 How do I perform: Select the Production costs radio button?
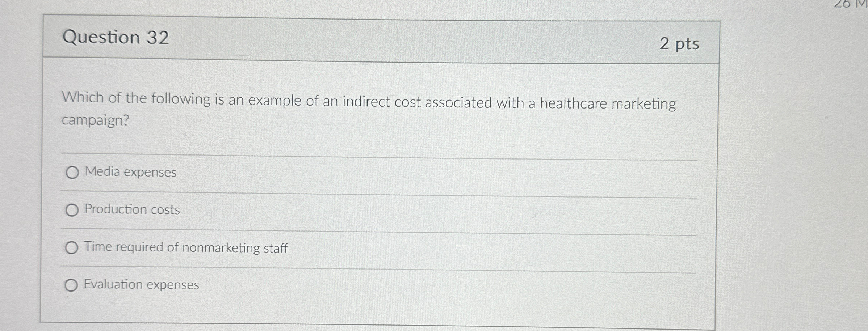(72, 210)
